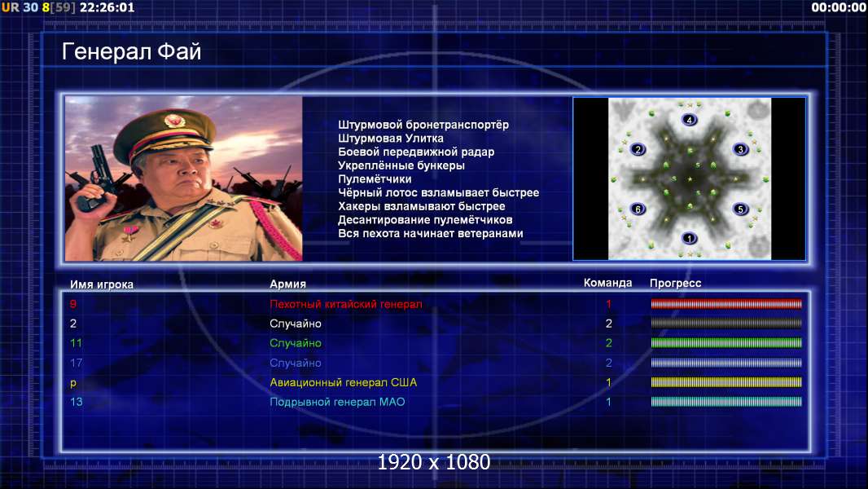The image size is (868, 489).
Task: Click the cyan progress bar of player 13
Action: point(726,402)
